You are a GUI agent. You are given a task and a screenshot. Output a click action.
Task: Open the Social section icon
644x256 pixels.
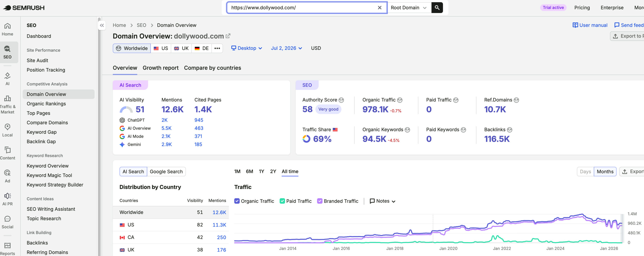(x=8, y=222)
